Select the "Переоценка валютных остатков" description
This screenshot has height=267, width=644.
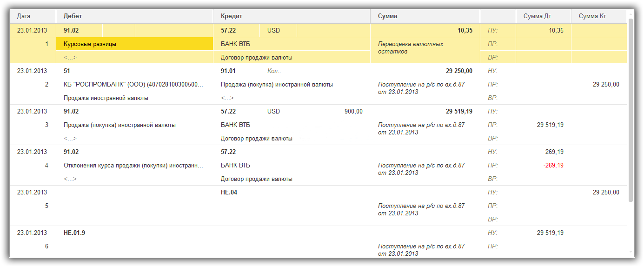[x=411, y=48]
